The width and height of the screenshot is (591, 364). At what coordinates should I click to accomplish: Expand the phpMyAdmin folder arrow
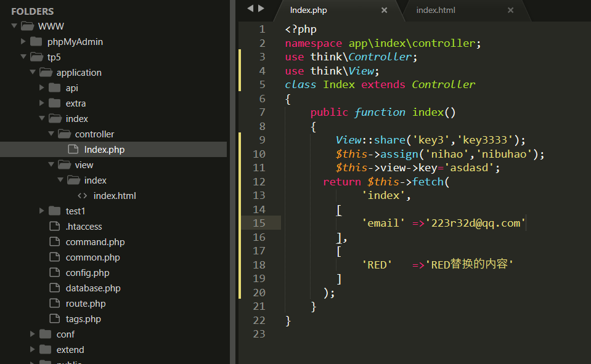click(x=23, y=41)
